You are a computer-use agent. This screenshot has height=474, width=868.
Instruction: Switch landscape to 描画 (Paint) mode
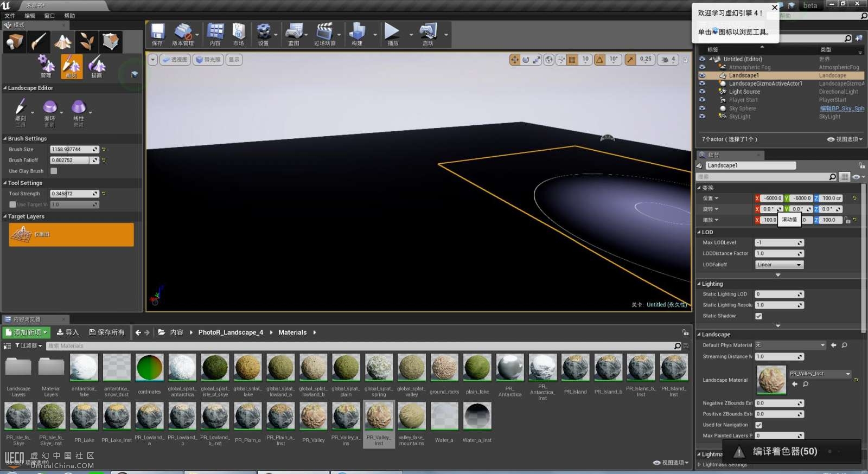point(97,67)
